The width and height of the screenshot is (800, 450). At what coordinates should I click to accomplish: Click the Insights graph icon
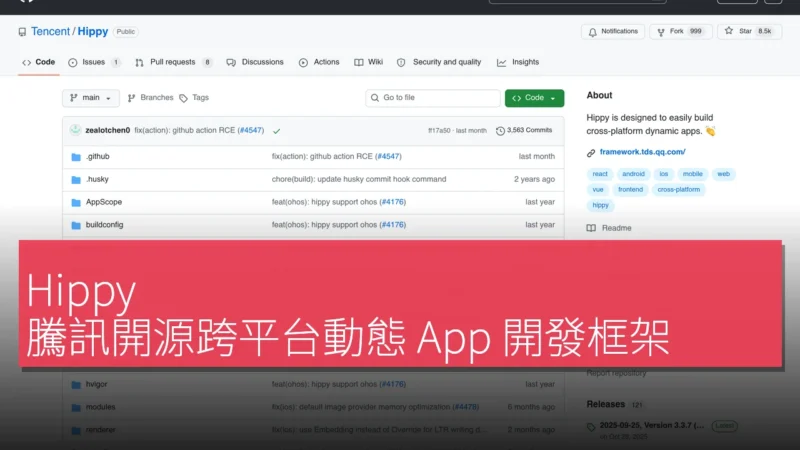(502, 63)
